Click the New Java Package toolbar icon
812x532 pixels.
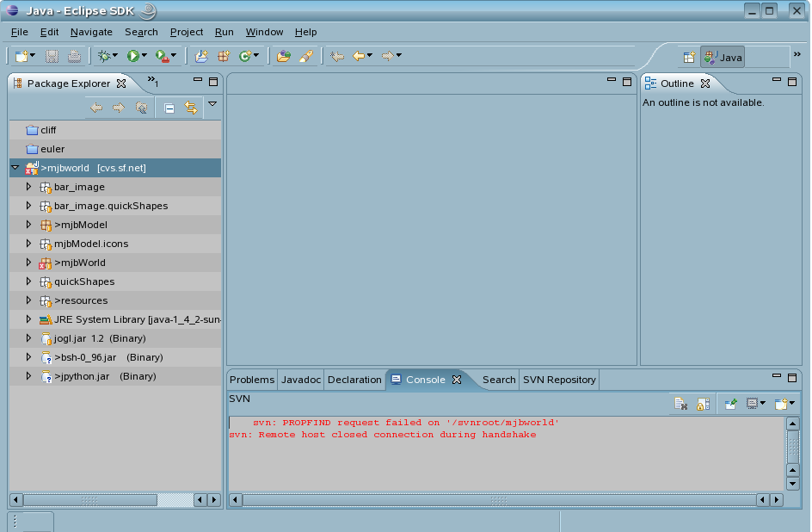(224, 56)
